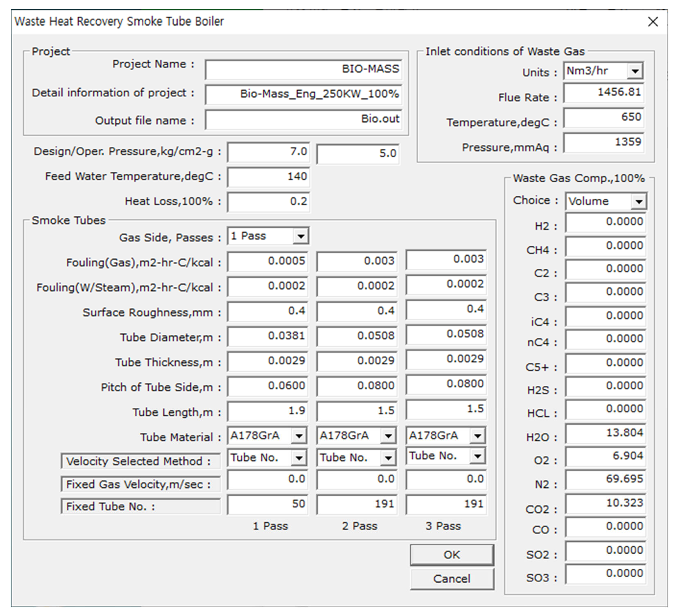This screenshot has width=675, height=616.
Task: Click the waste gas Pressure mmAq field
Action: [x=603, y=142]
